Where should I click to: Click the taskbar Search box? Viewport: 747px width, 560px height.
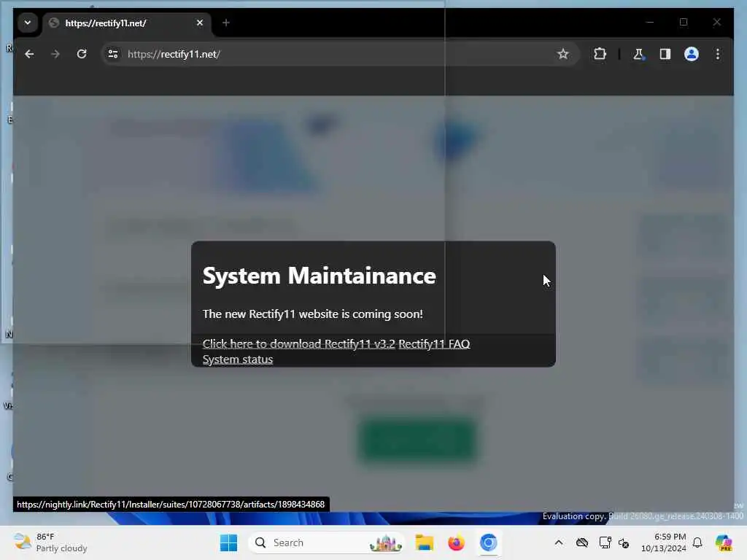tap(325, 542)
